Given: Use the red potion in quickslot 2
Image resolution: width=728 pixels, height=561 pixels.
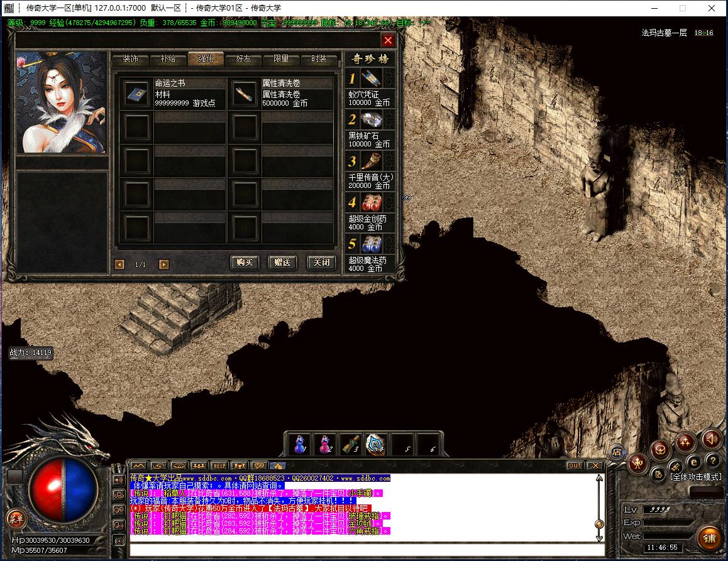Looking at the screenshot, I should coord(325,445).
